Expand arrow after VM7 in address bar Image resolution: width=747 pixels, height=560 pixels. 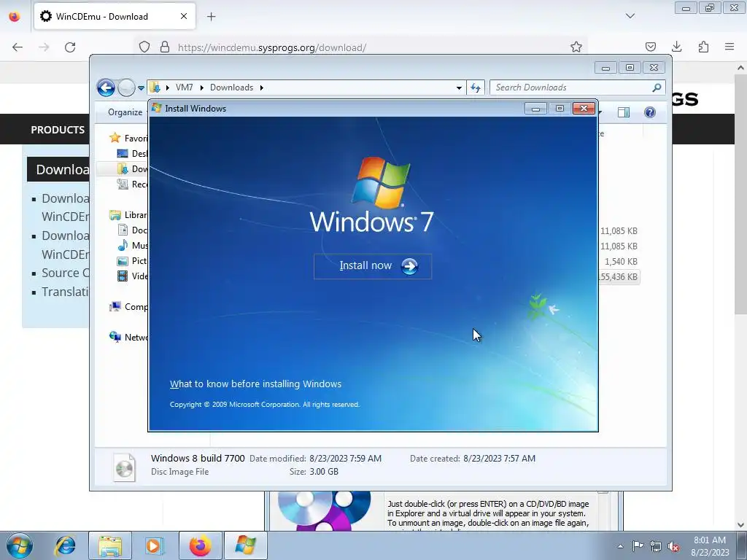pos(201,87)
